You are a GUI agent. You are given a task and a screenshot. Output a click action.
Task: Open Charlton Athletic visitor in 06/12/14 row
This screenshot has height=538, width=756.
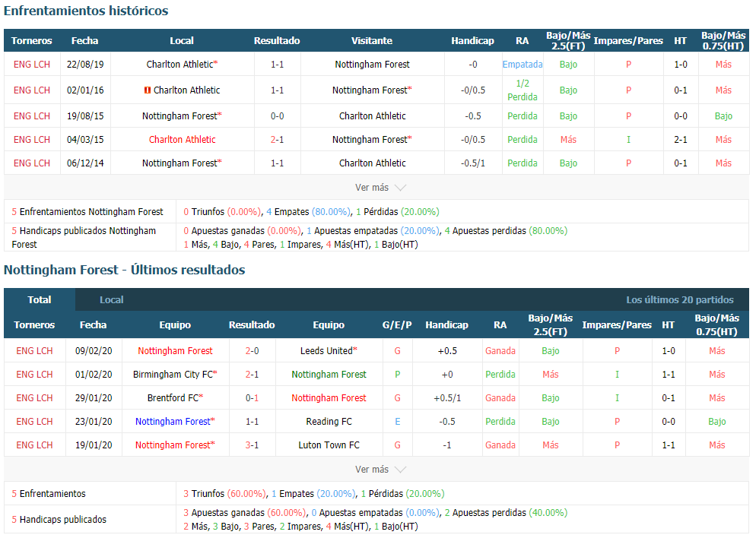(372, 163)
